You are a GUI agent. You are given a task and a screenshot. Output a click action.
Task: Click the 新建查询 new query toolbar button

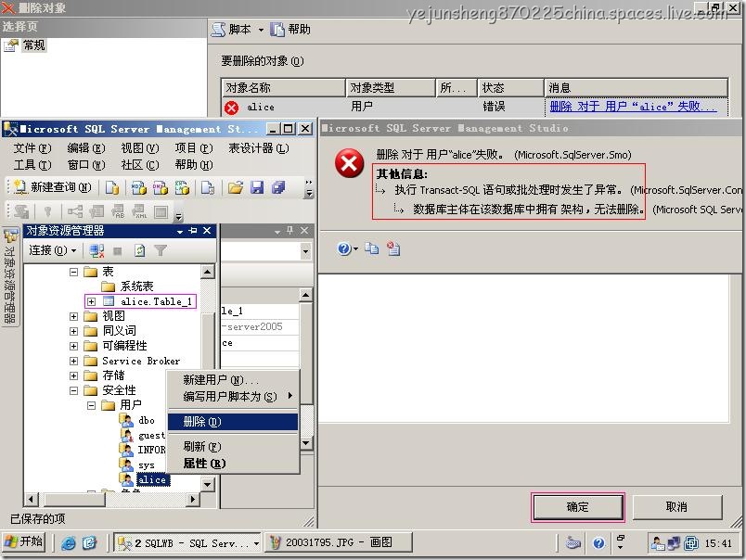point(52,187)
